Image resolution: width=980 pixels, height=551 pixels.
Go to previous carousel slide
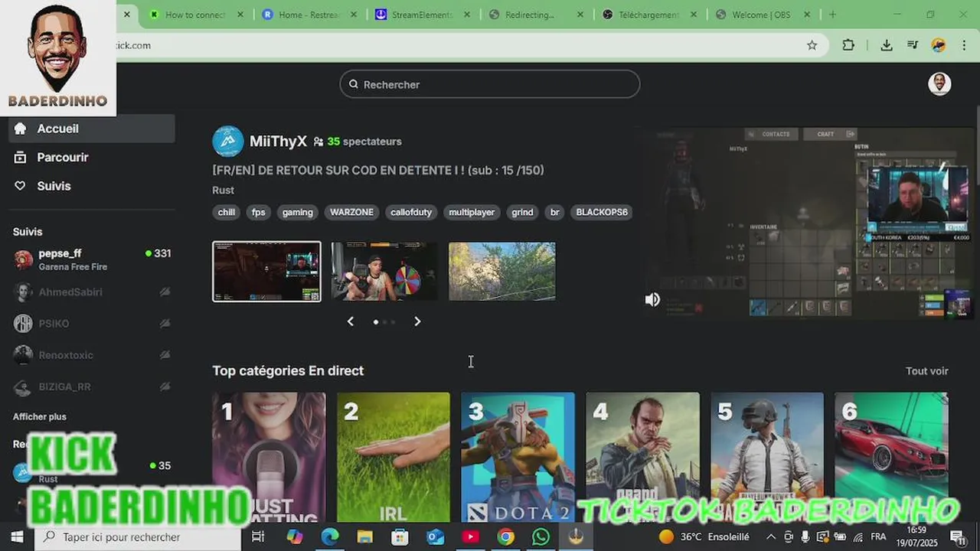[x=351, y=321]
